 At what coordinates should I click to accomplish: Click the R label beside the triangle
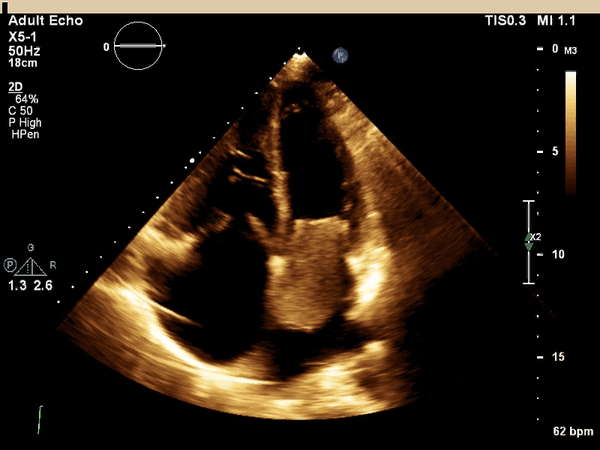pyautogui.click(x=53, y=267)
